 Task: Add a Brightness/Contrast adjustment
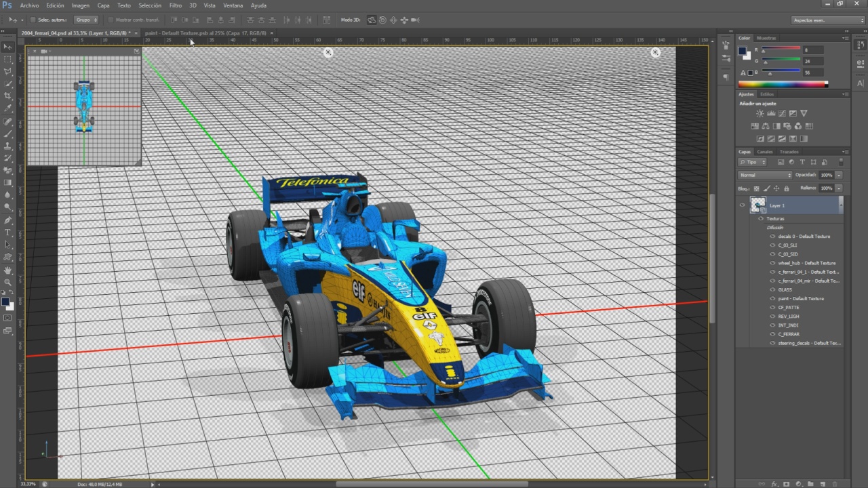coord(760,113)
